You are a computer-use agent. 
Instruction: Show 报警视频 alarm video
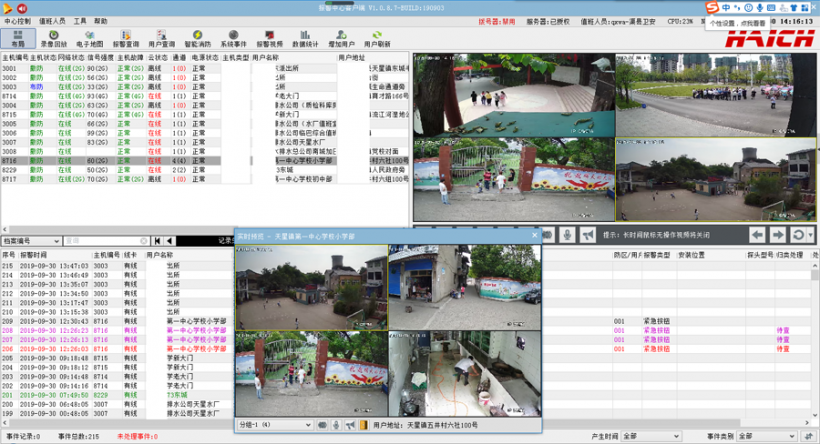270,39
